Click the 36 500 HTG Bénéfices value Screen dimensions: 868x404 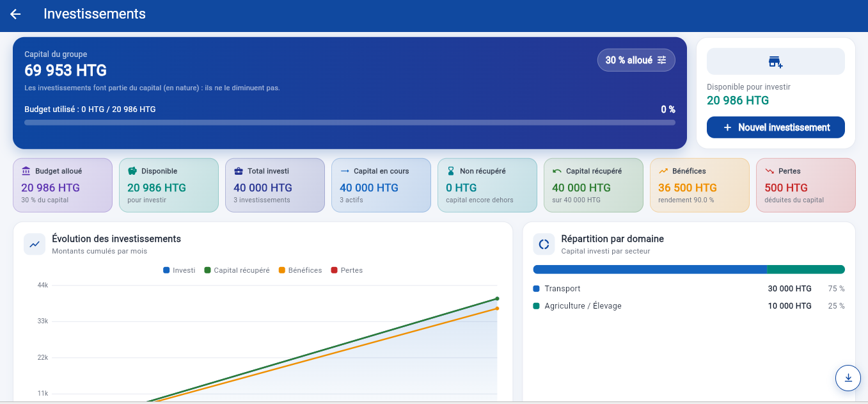(688, 188)
